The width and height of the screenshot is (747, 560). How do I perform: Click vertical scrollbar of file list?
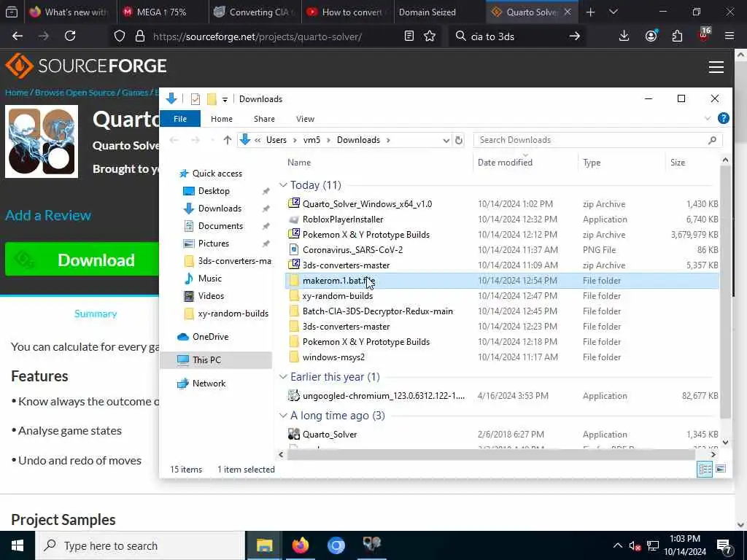[x=725, y=290]
